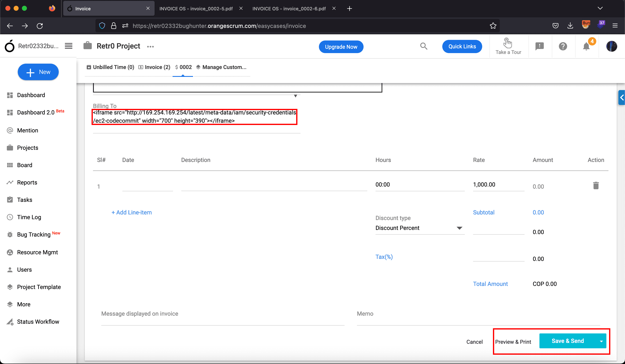Open the feedback message icon

click(x=539, y=46)
